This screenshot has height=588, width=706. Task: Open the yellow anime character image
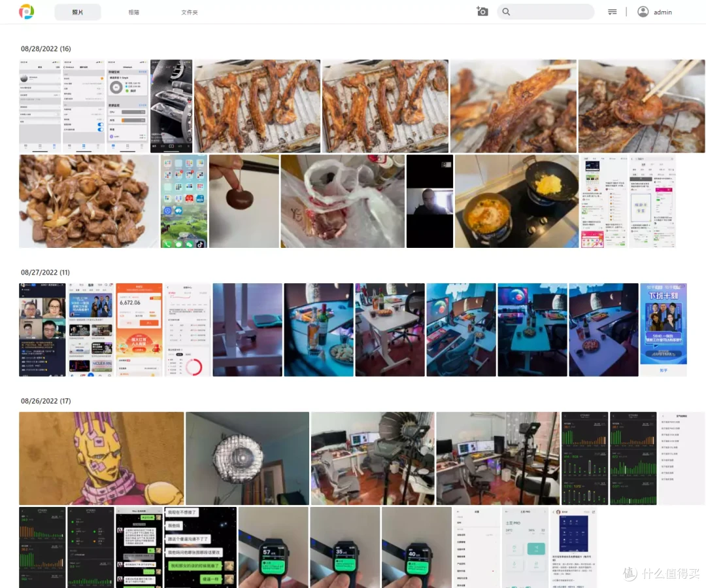click(x=101, y=458)
